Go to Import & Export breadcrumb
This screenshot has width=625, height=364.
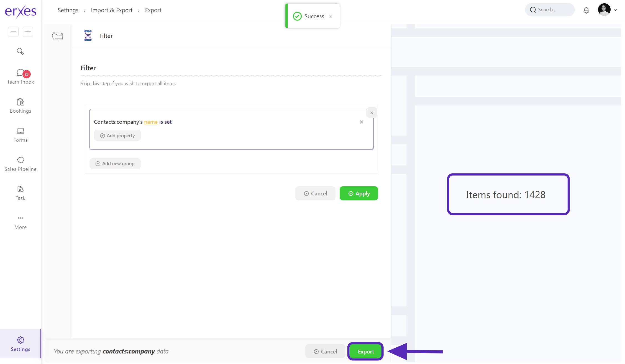[x=112, y=10]
